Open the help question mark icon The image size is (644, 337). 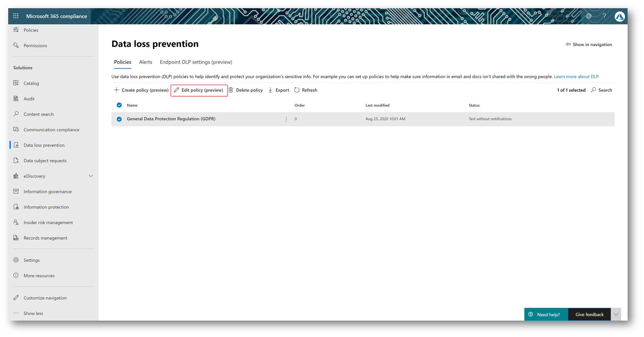604,16
